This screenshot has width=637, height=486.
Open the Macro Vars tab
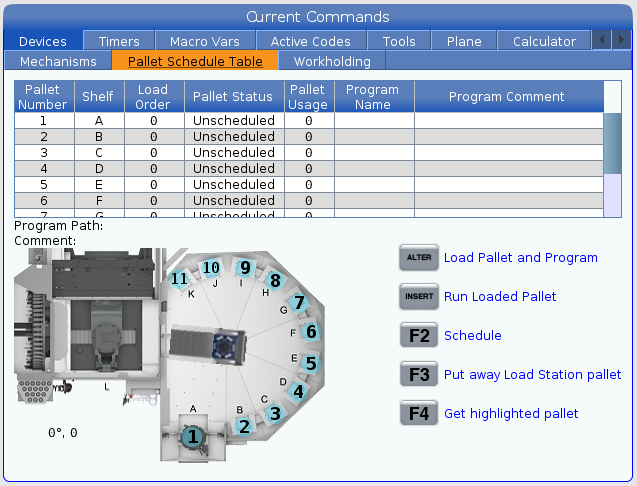pos(206,41)
